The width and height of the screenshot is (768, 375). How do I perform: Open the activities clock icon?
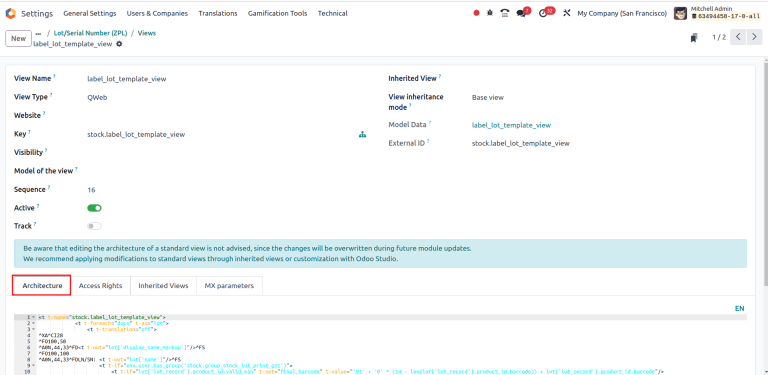543,13
